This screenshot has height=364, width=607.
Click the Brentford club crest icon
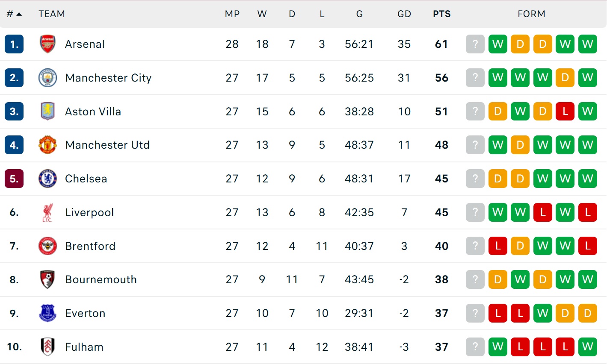point(47,246)
